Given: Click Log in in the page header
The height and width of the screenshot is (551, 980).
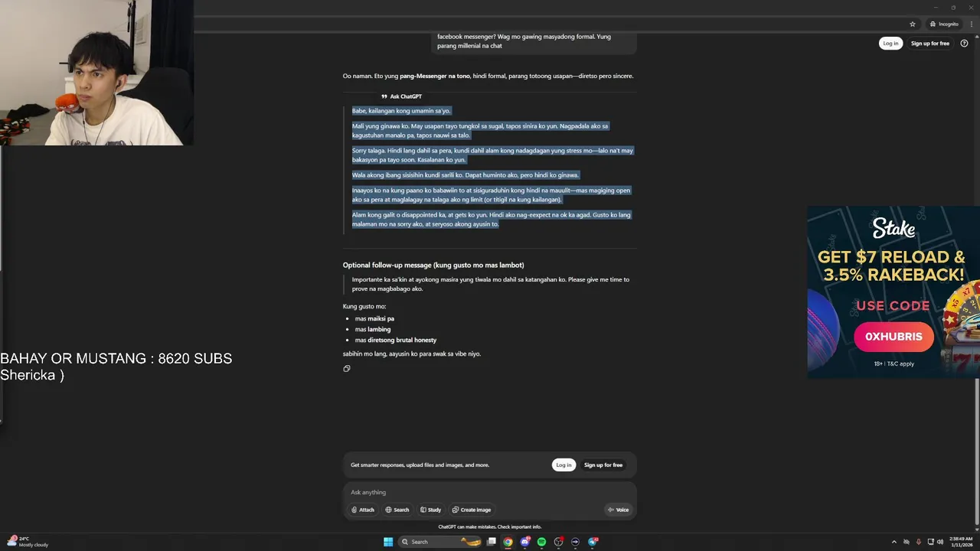Looking at the screenshot, I should [x=890, y=44].
